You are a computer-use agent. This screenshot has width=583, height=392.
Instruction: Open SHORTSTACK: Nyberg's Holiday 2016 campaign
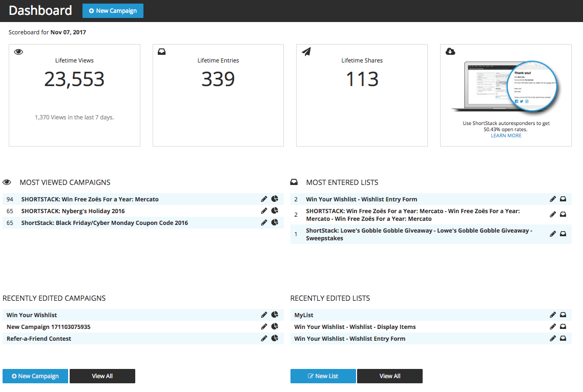pos(73,211)
